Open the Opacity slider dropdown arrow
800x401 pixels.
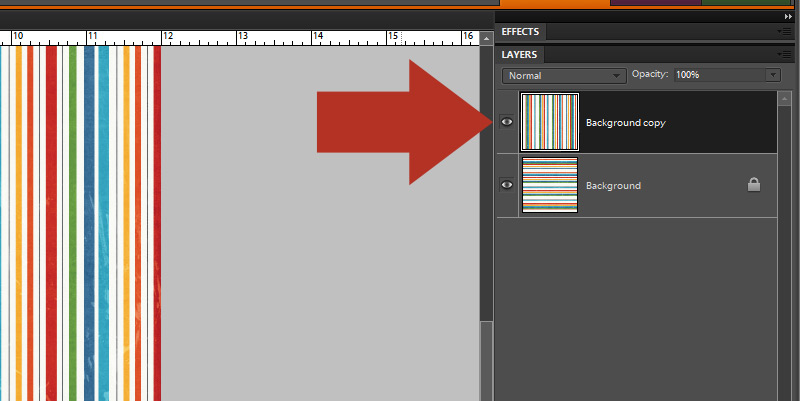(773, 75)
